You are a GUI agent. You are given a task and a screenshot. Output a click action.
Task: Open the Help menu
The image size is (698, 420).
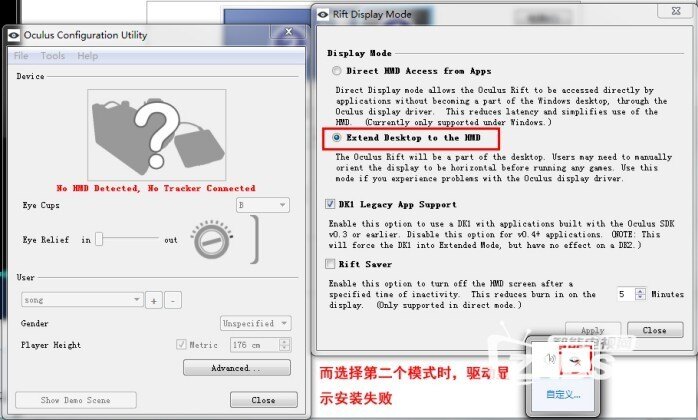coord(87,56)
